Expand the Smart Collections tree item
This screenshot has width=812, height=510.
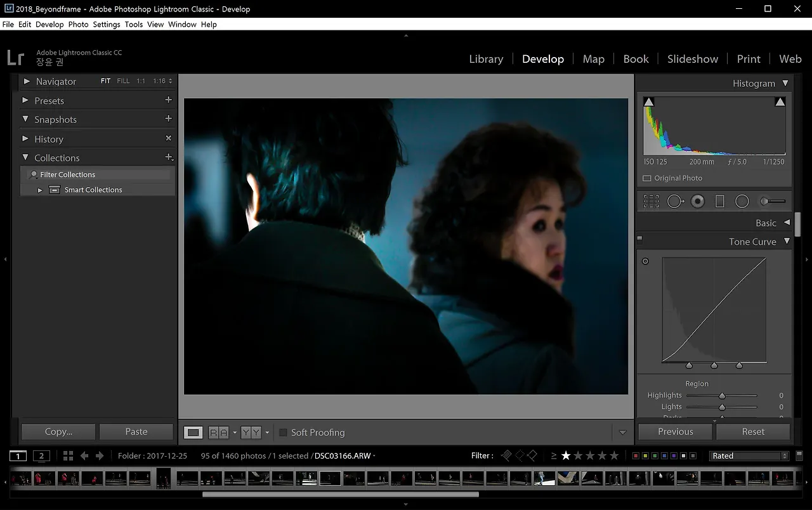pos(40,190)
